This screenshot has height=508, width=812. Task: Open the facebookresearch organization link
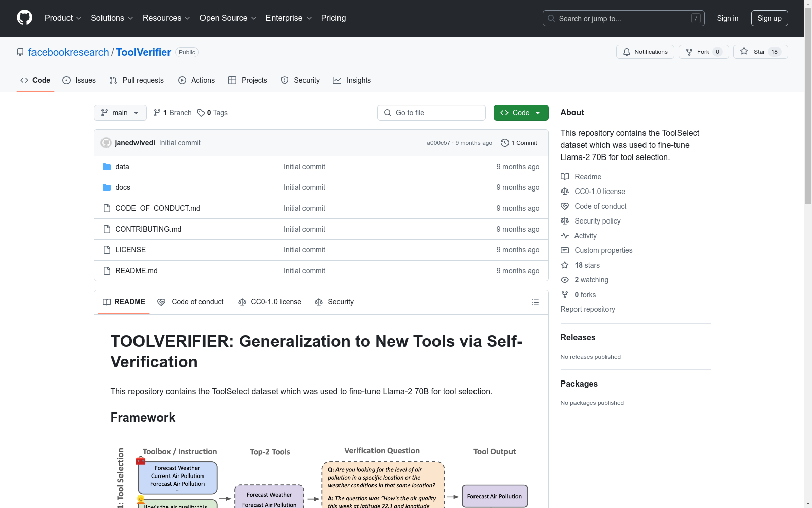click(69, 52)
